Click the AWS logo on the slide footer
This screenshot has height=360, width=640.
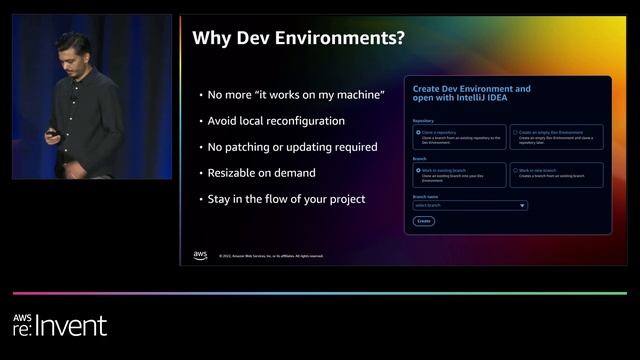coord(200,256)
